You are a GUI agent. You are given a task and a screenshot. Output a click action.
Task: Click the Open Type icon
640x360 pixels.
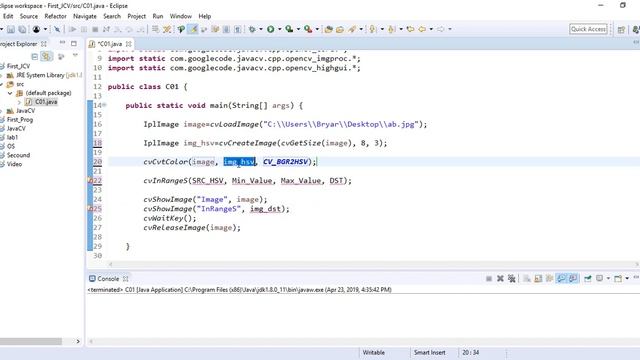(329, 29)
